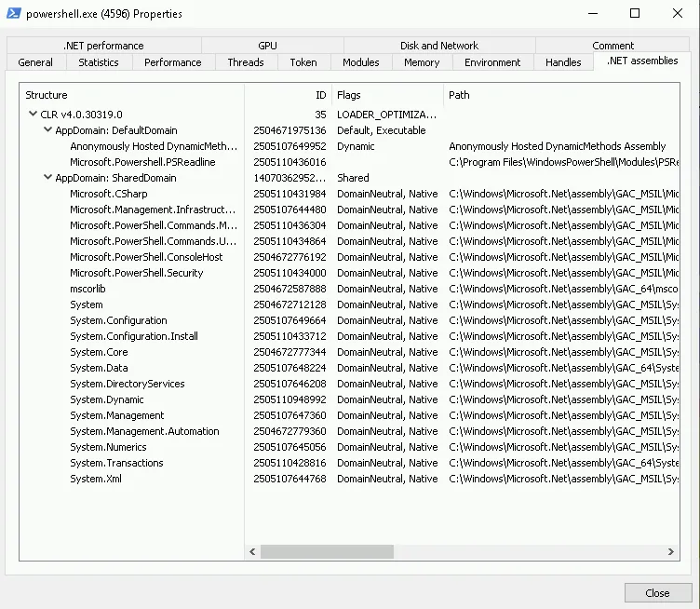Click the 'Default, Executable' flags cell
Viewport: 700px width, 609px height.
pos(382,130)
